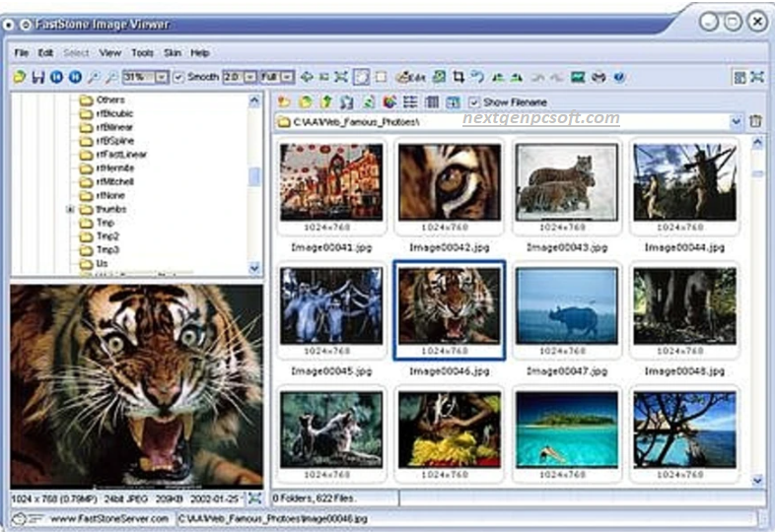The image size is (775, 532).
Task: Click the printer icon in toolbar
Action: (x=599, y=77)
